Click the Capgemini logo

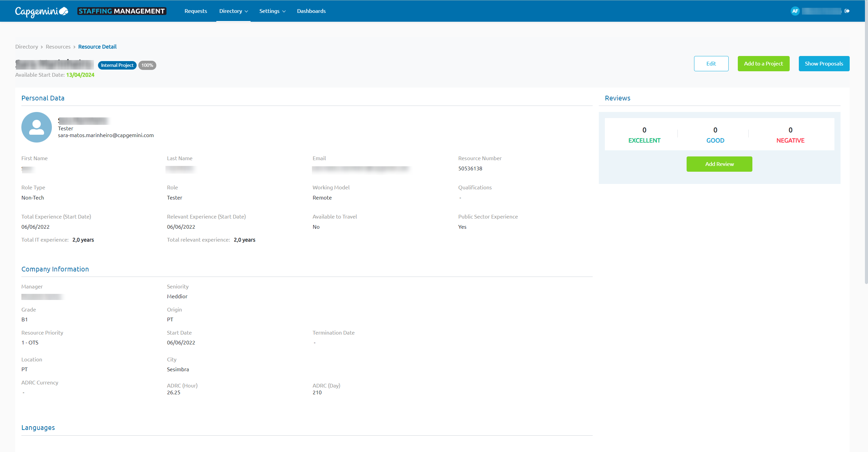pyautogui.click(x=41, y=11)
